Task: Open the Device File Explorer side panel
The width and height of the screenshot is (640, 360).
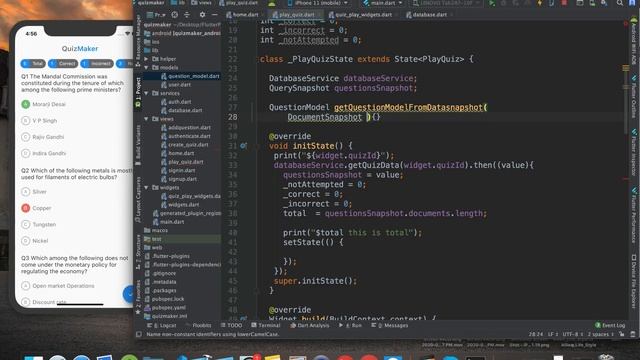Action: pos(634,282)
